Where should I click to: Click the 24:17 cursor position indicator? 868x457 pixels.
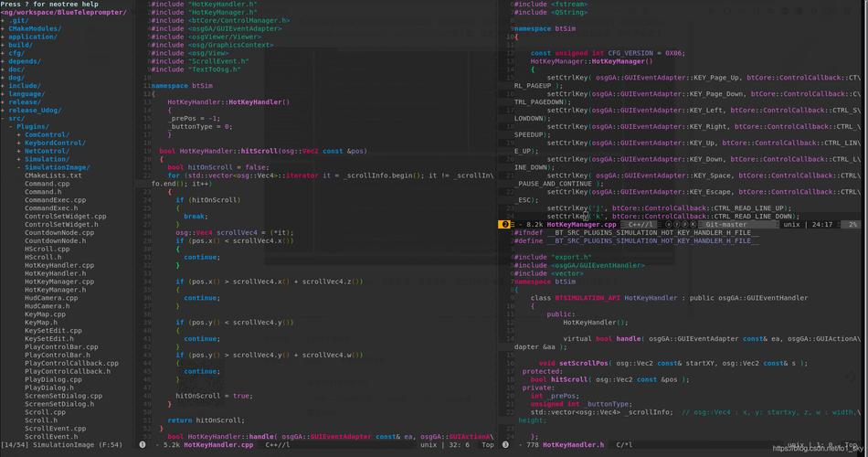pos(822,224)
